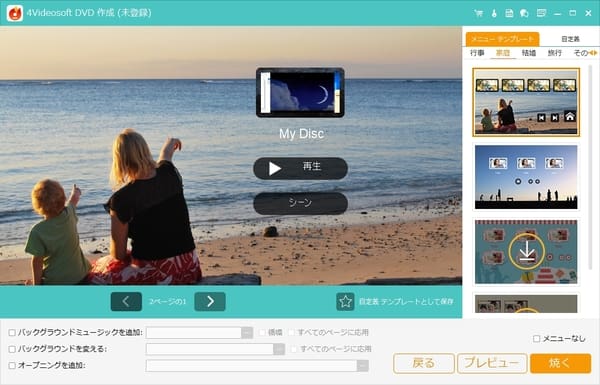Select the 家庭 template category
This screenshot has height=385, width=600.
pyautogui.click(x=503, y=53)
